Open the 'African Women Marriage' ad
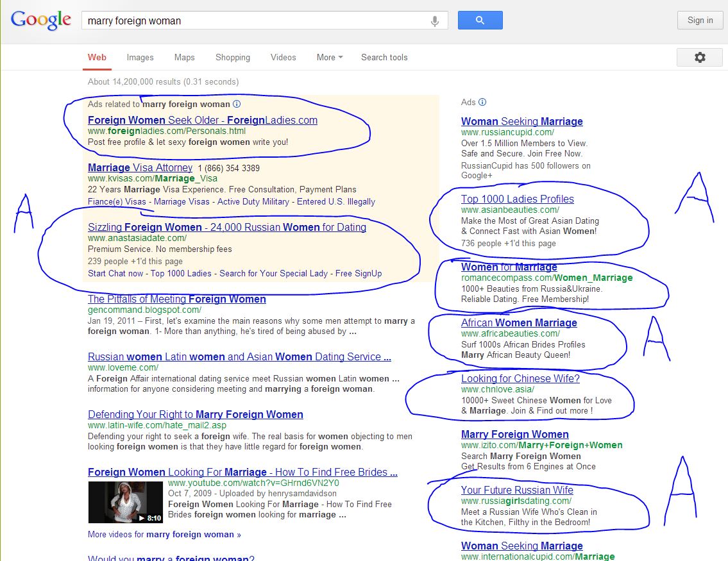This screenshot has height=561, width=728. point(519,323)
